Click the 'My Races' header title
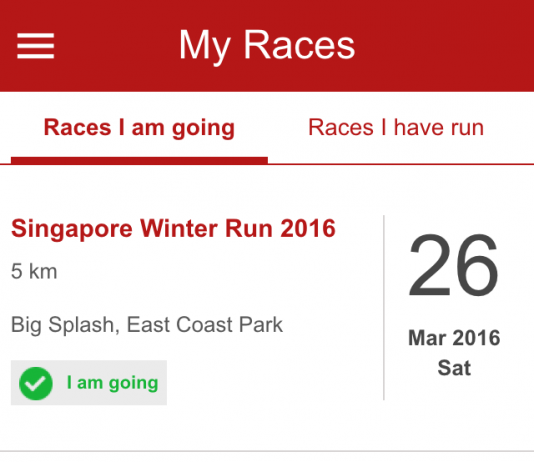This screenshot has height=462, width=534. [x=267, y=46]
